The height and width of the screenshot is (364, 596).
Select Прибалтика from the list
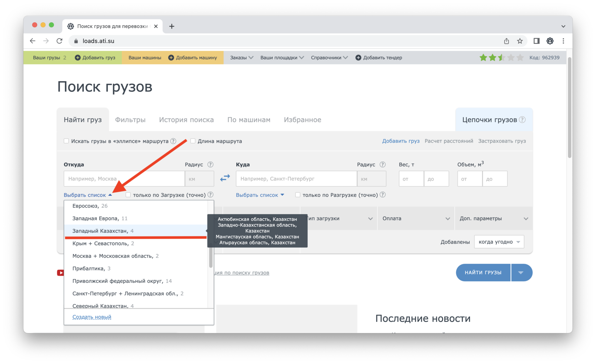pos(88,269)
